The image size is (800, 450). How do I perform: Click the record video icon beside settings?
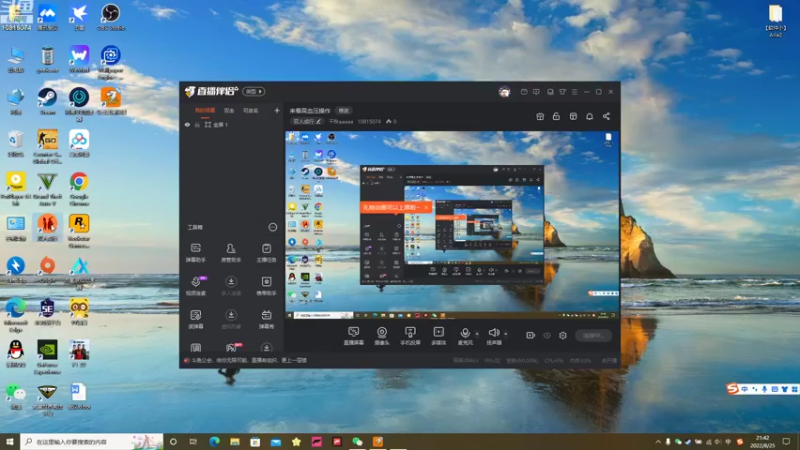point(531,335)
